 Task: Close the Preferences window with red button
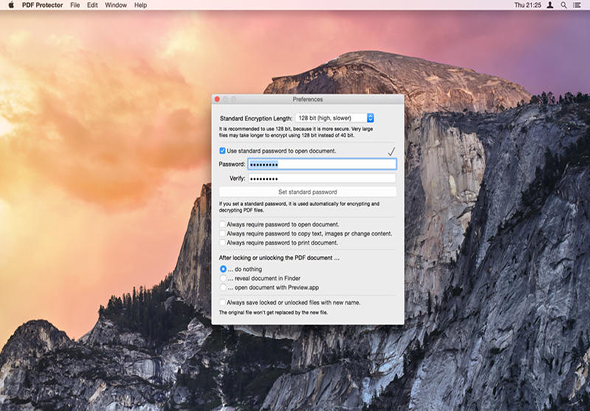coord(217,99)
